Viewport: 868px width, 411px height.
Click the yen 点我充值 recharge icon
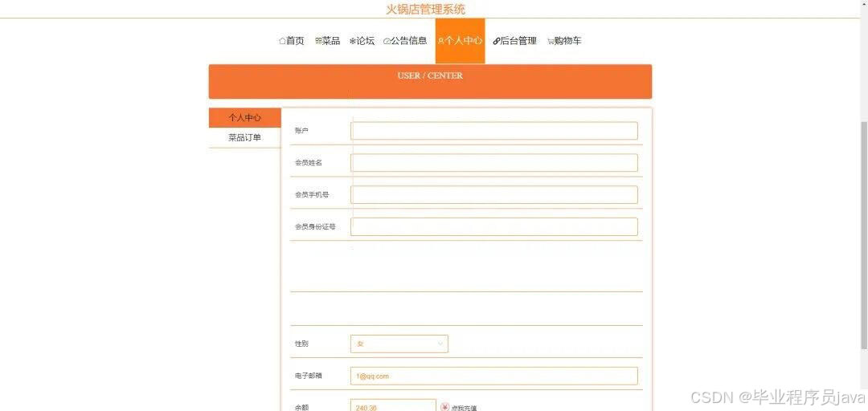pos(445,407)
